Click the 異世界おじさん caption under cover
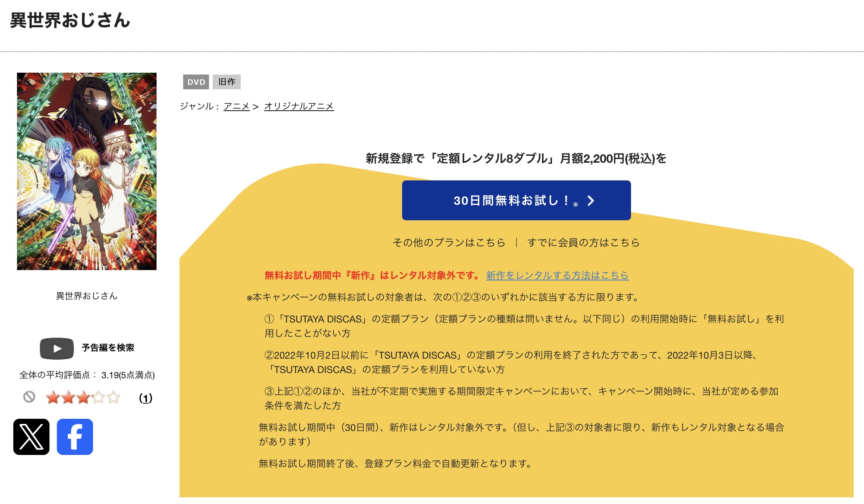 87,296
